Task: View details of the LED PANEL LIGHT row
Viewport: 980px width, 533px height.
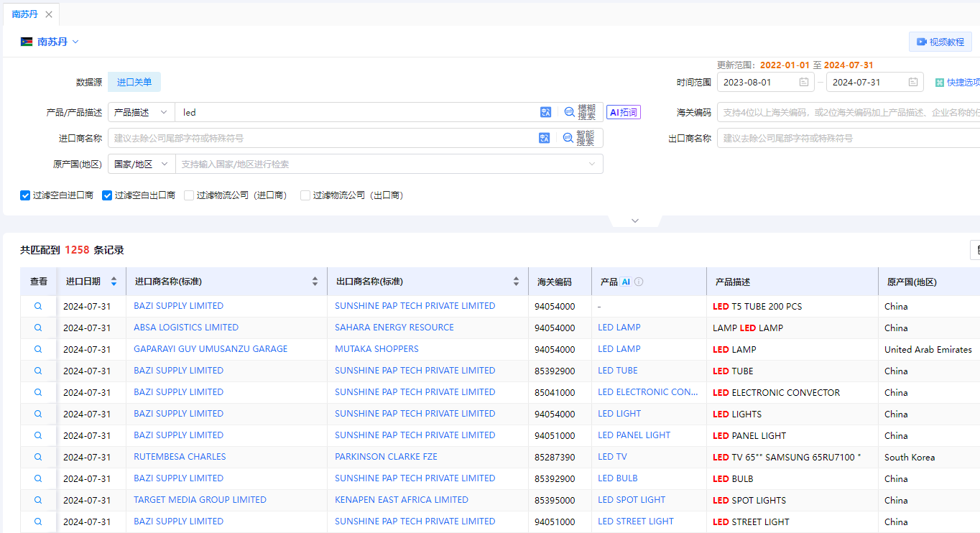Action: 38,435
